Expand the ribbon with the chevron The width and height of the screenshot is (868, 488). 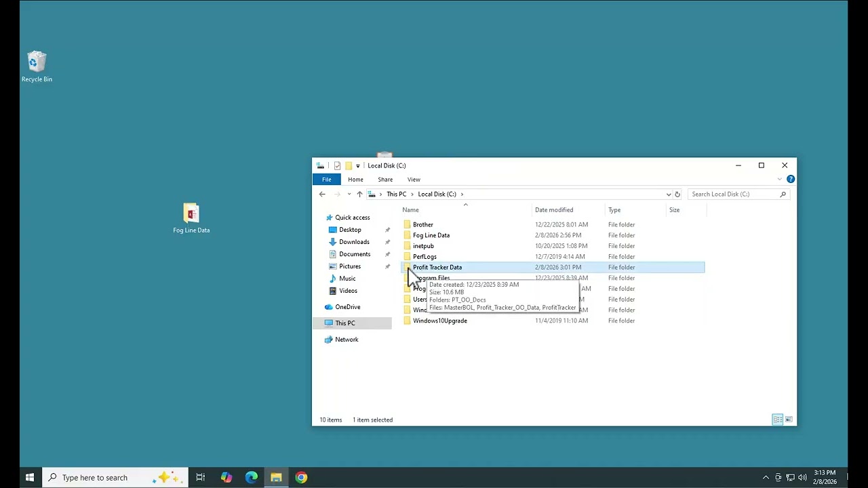(x=779, y=180)
